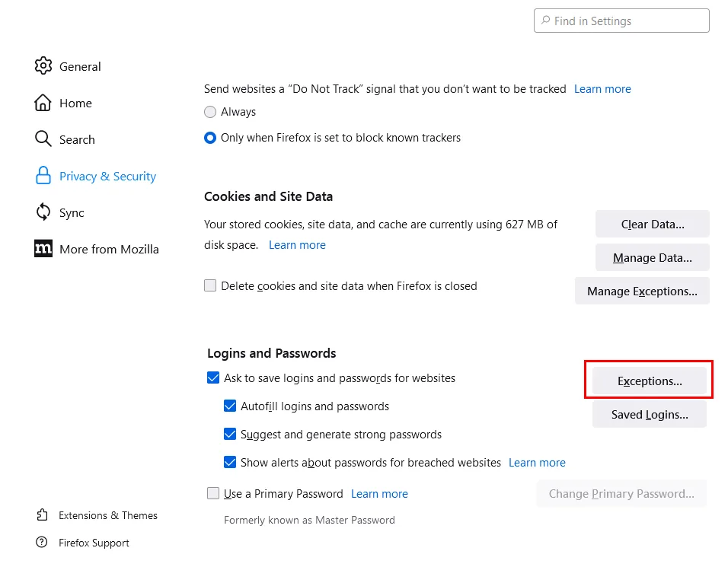Click the Search magnifier icon in sidebar
This screenshot has width=728, height=567.
coord(43,139)
